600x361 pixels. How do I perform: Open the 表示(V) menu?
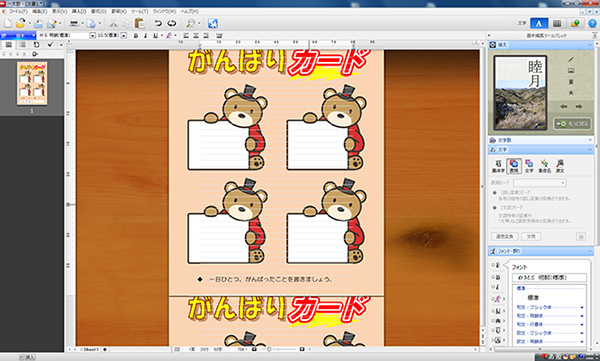pyautogui.click(x=59, y=11)
